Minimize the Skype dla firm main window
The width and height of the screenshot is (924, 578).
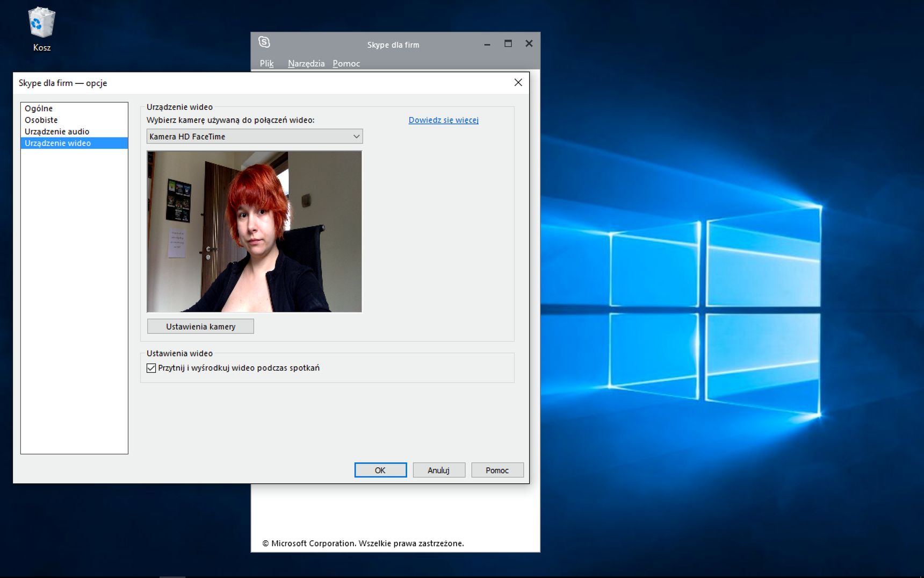[x=487, y=44]
